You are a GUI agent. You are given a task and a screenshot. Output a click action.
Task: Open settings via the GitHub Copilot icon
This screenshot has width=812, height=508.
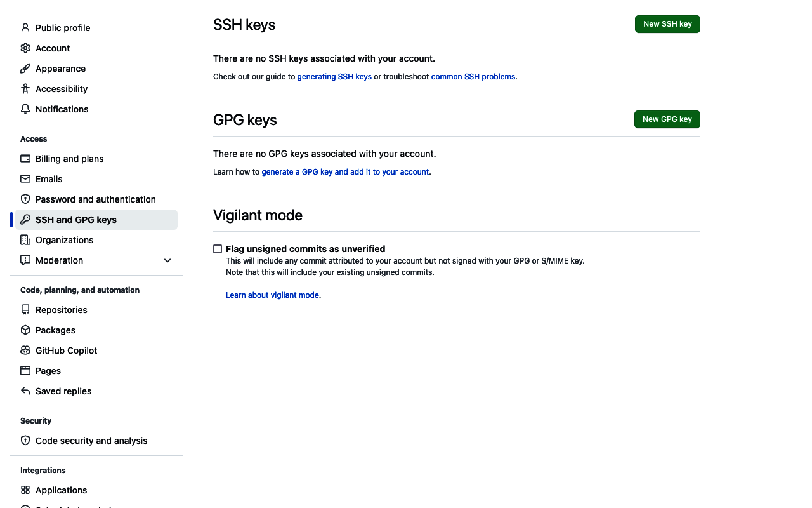click(25, 350)
